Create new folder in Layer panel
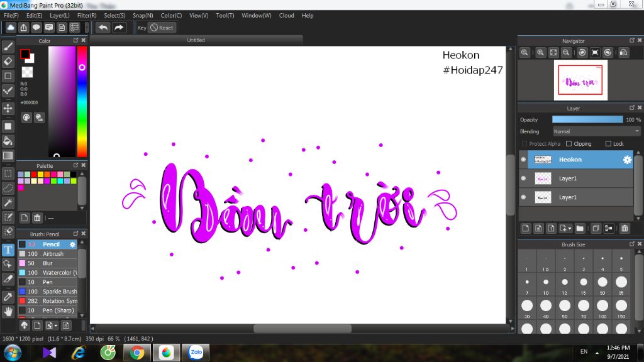The width and height of the screenshot is (644, 362). point(580,228)
